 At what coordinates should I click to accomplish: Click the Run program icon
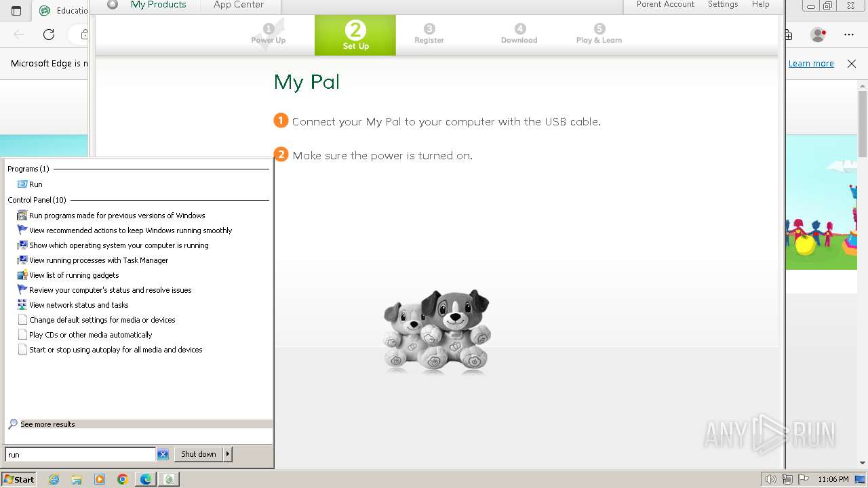tap(22, 184)
